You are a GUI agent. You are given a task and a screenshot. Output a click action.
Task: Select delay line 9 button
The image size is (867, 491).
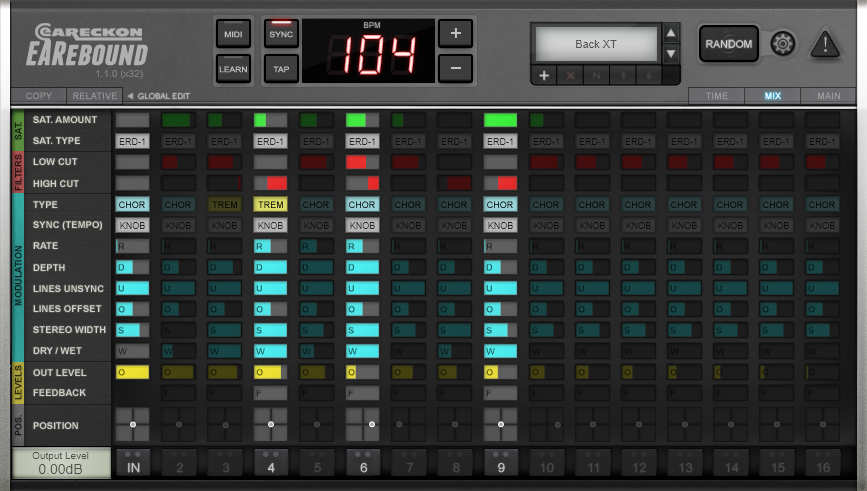(501, 463)
